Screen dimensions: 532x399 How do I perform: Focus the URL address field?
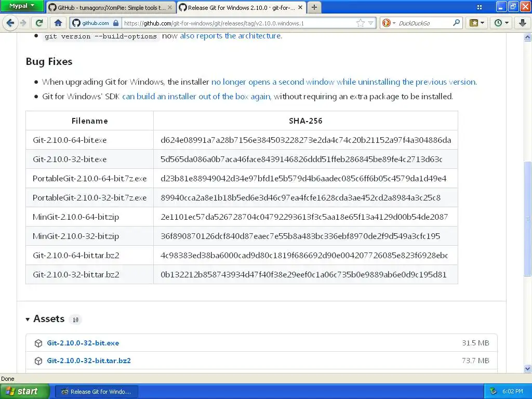pos(237,23)
